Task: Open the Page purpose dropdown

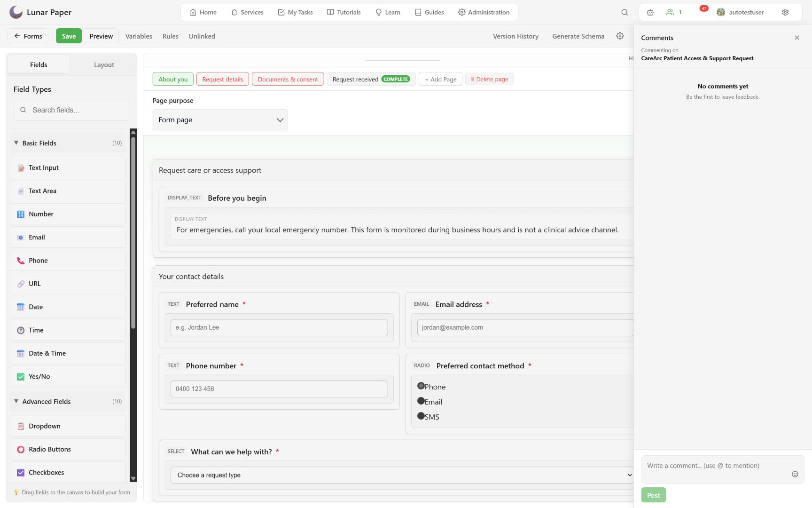Action: [220, 120]
